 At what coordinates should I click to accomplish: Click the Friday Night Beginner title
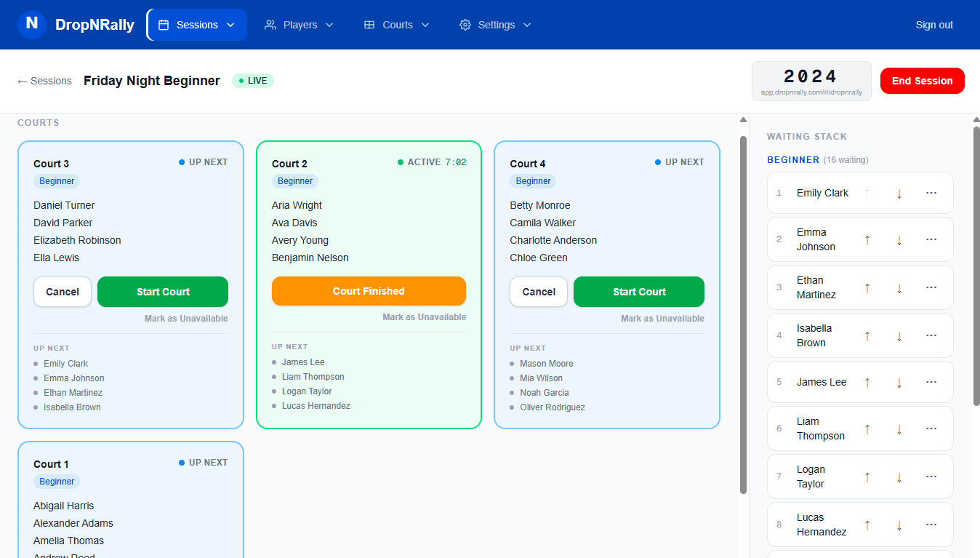click(x=152, y=81)
